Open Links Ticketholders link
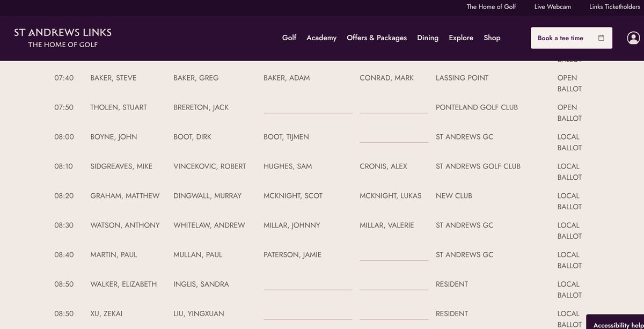644x329 pixels. tap(614, 7)
